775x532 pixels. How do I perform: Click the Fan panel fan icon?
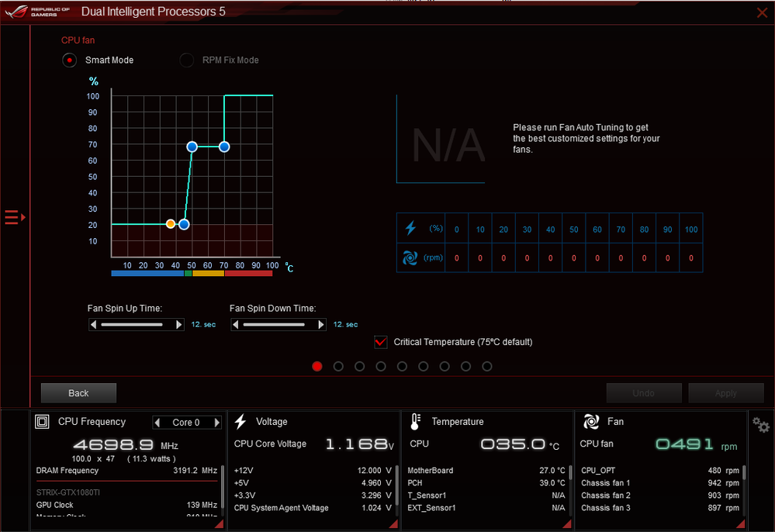[591, 421]
